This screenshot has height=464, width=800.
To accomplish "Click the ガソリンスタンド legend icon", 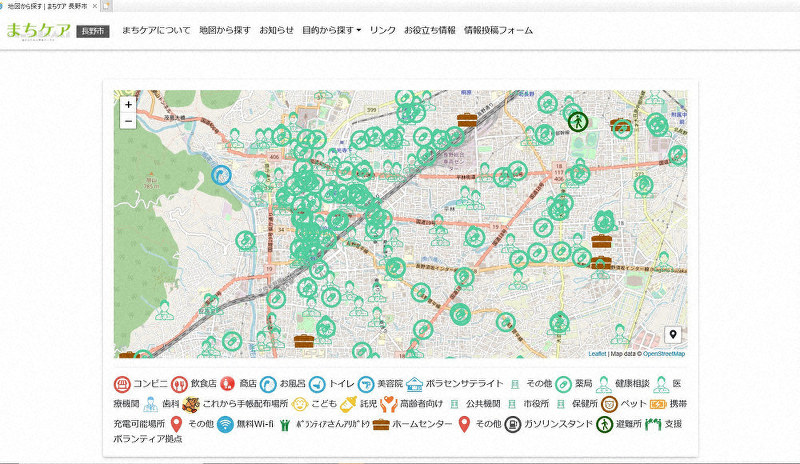I will [x=512, y=424].
